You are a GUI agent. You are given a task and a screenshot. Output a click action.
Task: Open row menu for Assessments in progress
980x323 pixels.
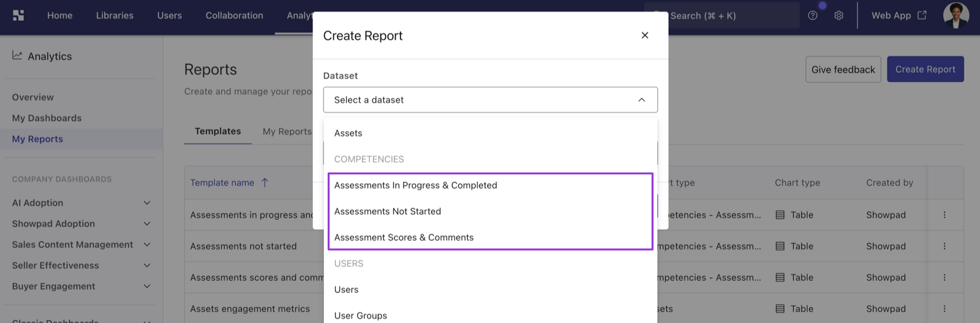click(x=944, y=215)
